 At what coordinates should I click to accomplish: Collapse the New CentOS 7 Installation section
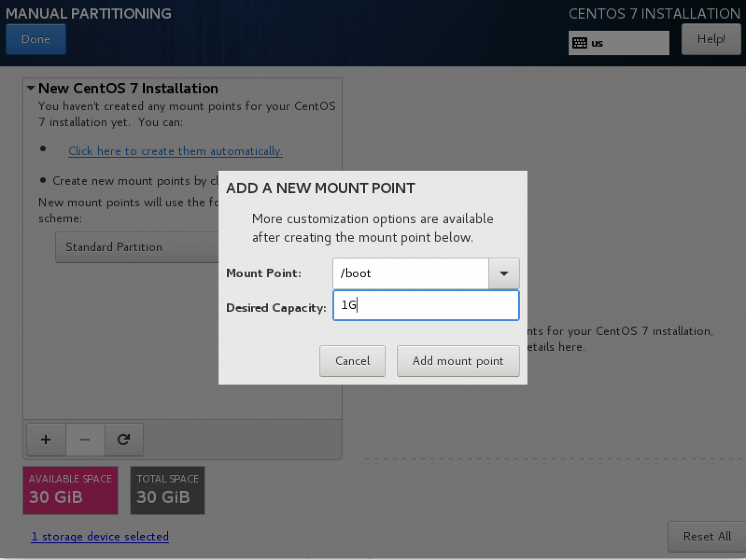[31, 88]
